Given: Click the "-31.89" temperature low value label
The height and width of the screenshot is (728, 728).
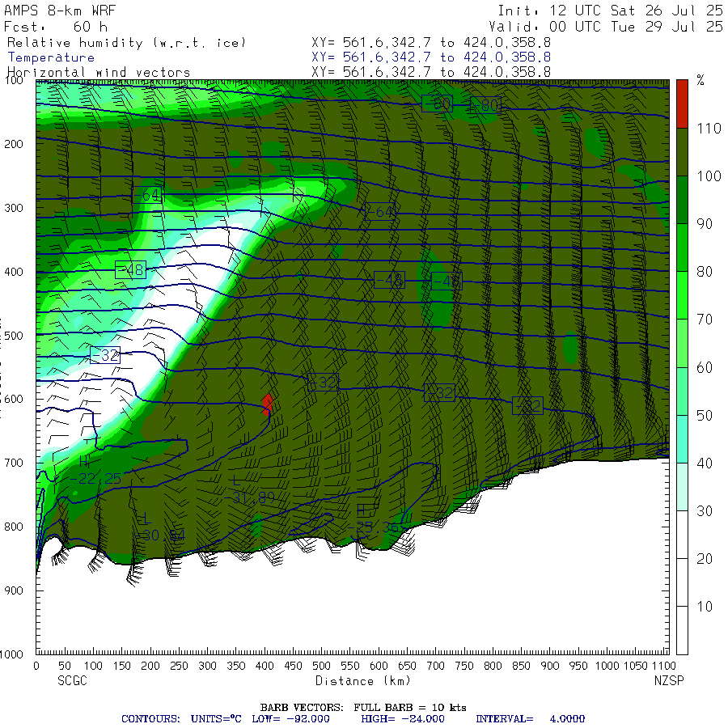Looking at the screenshot, I should (x=249, y=498).
